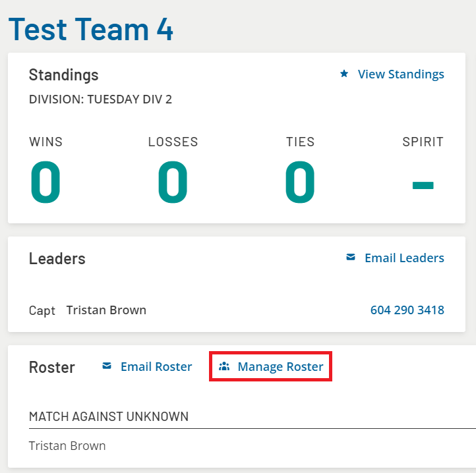The height and width of the screenshot is (473, 476).
Task: Select the Email Roster link
Action: (156, 367)
